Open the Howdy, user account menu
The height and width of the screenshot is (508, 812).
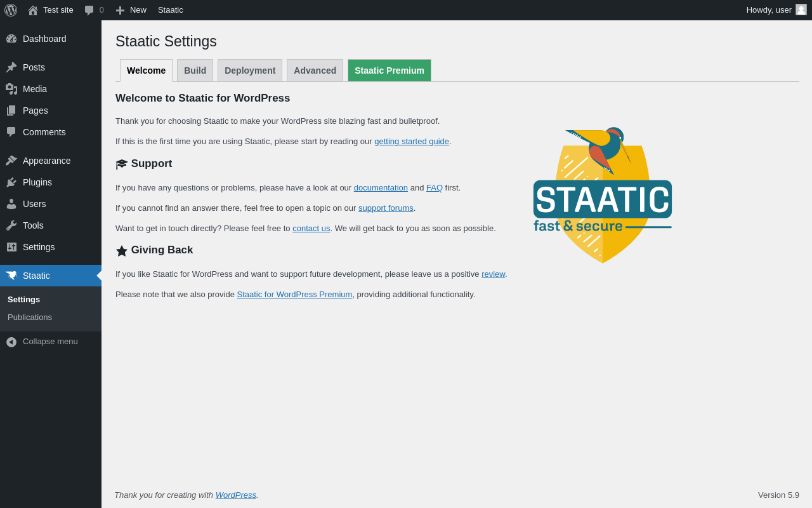776,10
